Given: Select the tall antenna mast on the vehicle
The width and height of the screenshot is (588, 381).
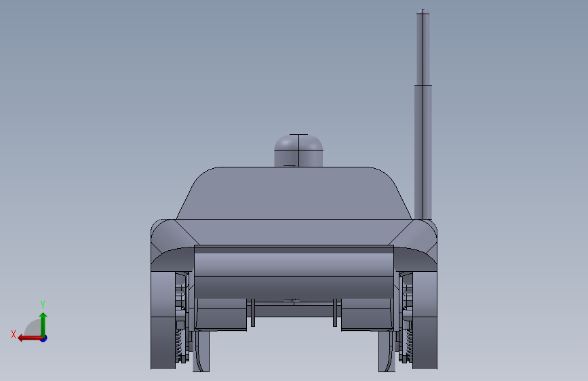Looking at the screenshot, I should [x=423, y=115].
